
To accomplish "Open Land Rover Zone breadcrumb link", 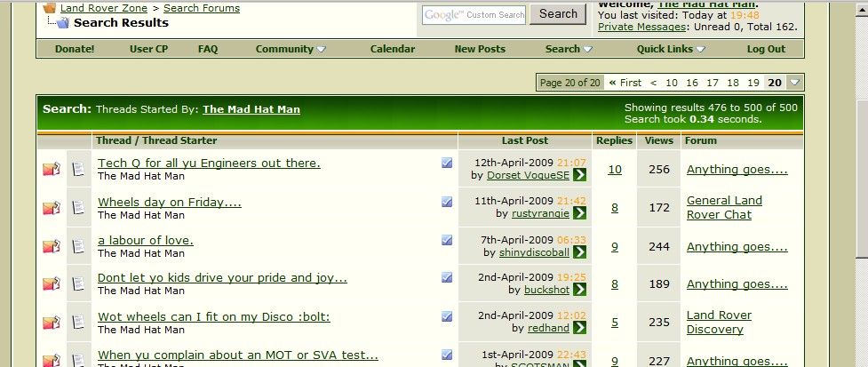I will (x=104, y=8).
